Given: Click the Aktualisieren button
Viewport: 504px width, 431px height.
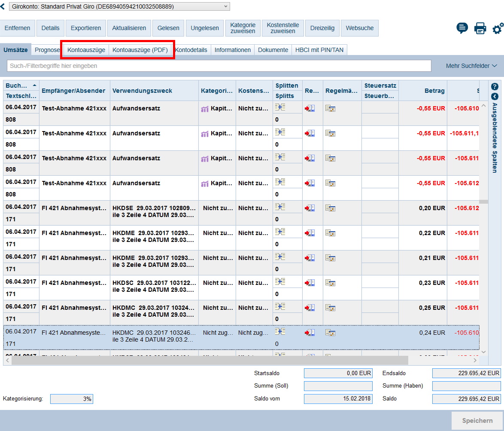Looking at the screenshot, I should click(x=129, y=28).
